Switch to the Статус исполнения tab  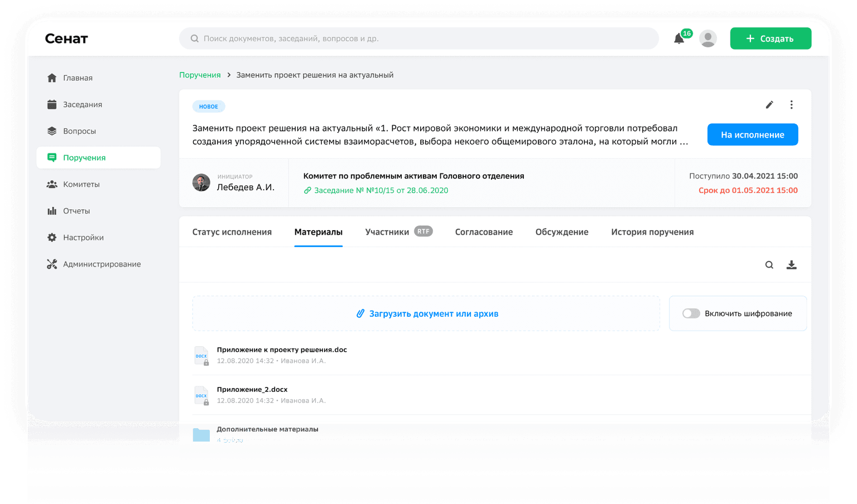232,232
